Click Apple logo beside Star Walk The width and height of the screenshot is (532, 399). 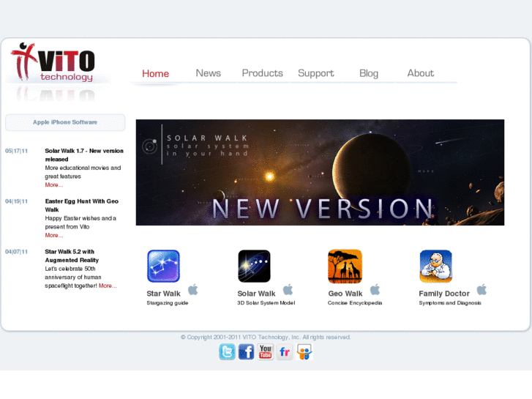193,289
